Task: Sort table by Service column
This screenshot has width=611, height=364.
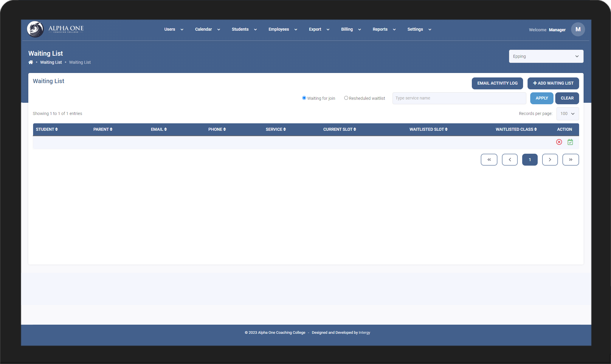Action: click(x=276, y=129)
